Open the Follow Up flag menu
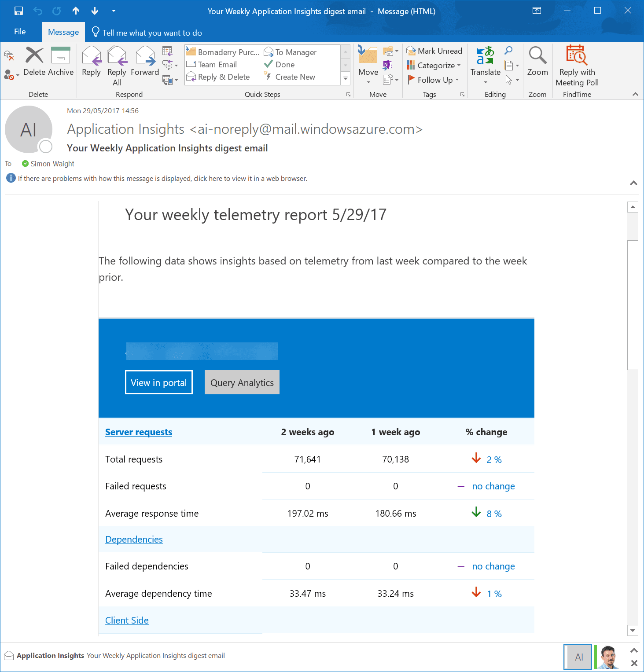 (434, 80)
